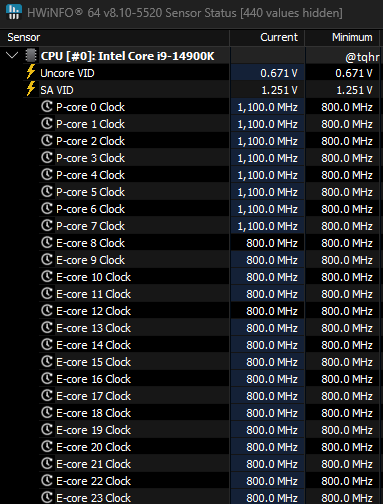Click the clock icon for E-core 16 Clock
Image resolution: width=383 pixels, height=504 pixels.
pos(47,379)
